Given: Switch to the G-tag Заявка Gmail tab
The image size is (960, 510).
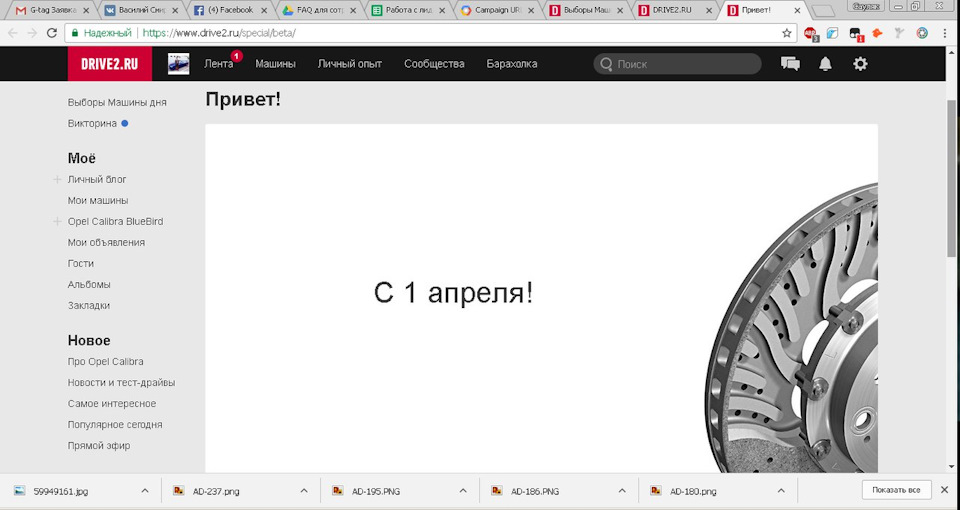Looking at the screenshot, I should click(x=53, y=10).
